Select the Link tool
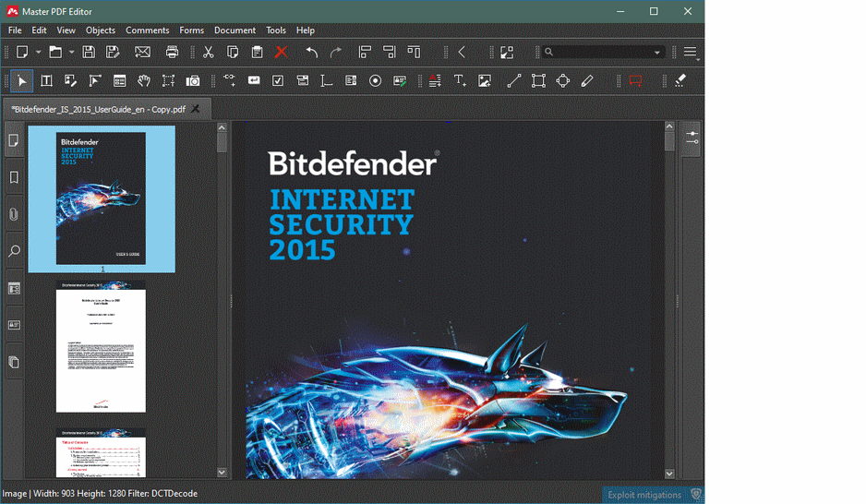The image size is (866, 504). tap(229, 81)
